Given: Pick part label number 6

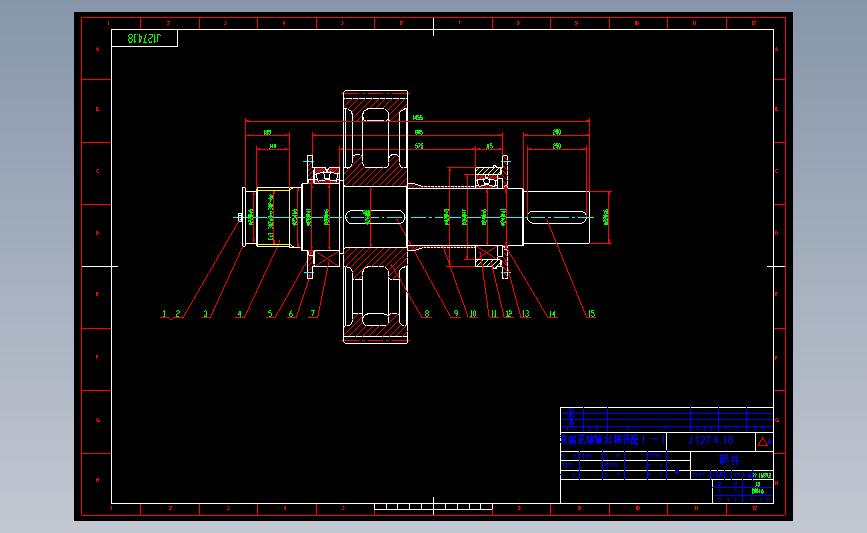Looking at the screenshot, I should [291, 313].
